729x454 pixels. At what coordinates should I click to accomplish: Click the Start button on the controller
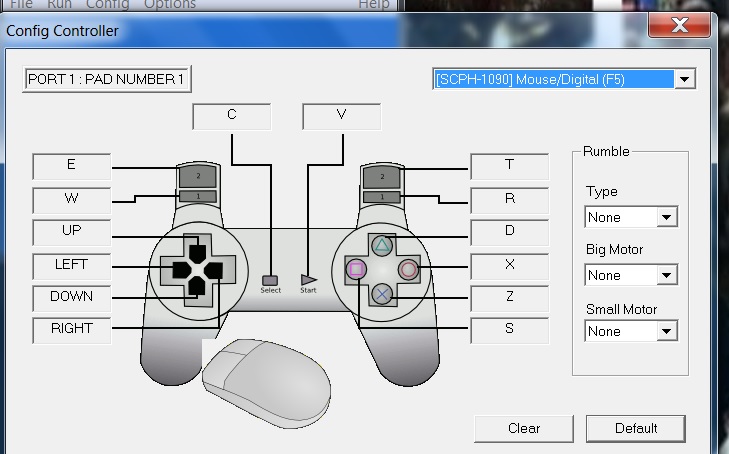click(x=309, y=280)
